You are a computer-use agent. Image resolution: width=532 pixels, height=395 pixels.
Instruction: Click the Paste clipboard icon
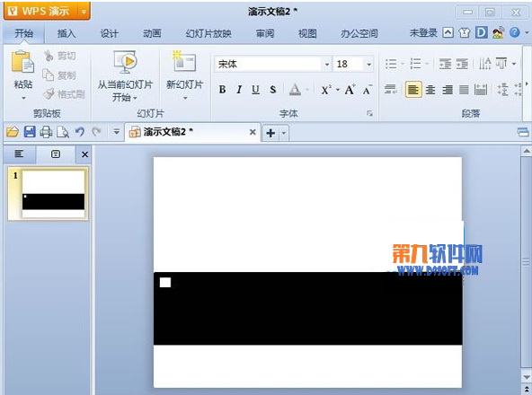coord(22,62)
